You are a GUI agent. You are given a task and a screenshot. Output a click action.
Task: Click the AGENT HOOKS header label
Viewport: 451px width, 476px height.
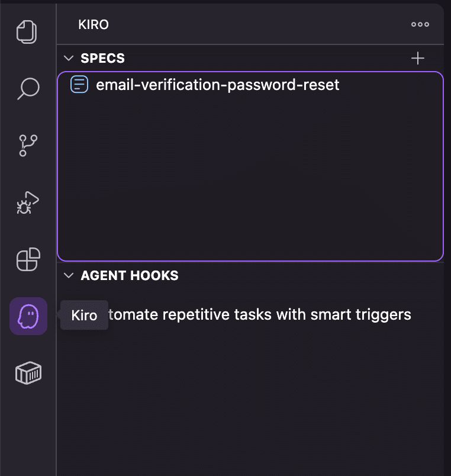pyautogui.click(x=129, y=275)
